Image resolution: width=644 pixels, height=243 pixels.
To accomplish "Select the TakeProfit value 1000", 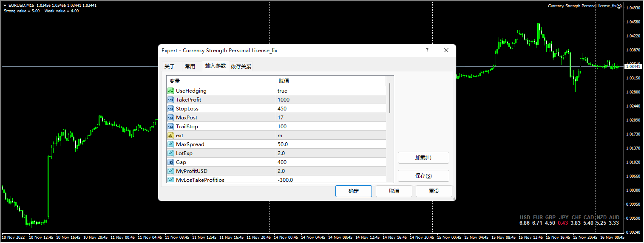I will pos(284,100).
